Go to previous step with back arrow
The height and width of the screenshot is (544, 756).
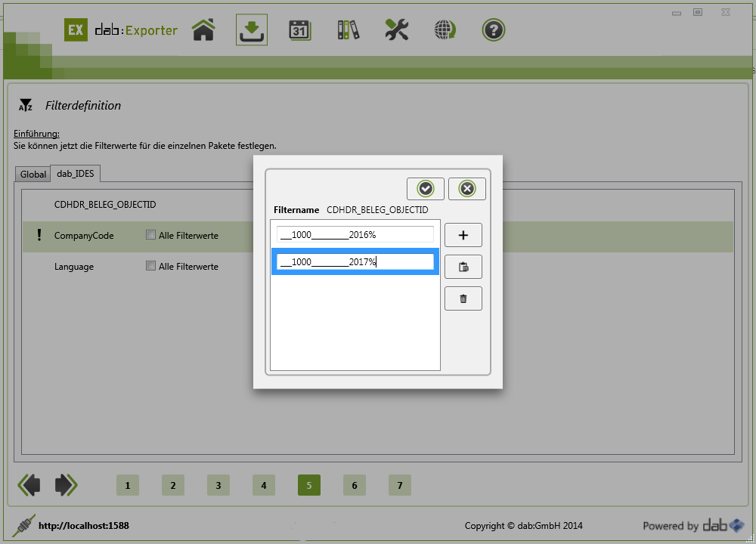(29, 485)
